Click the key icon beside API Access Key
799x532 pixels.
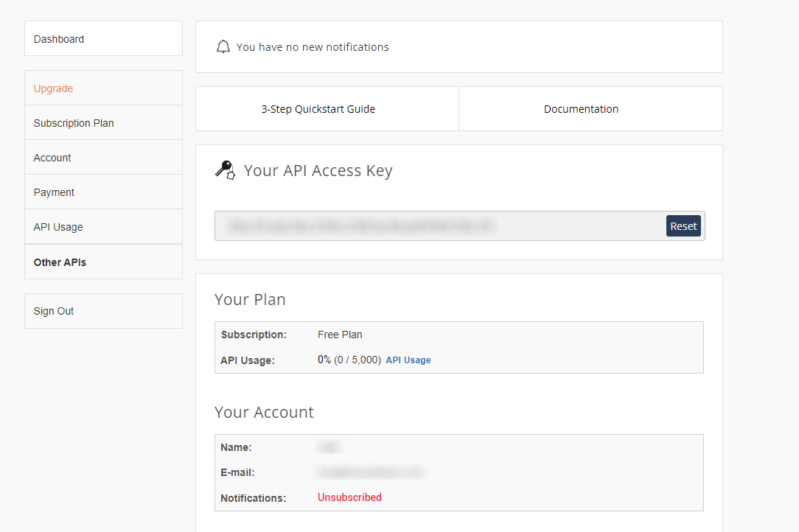click(225, 170)
